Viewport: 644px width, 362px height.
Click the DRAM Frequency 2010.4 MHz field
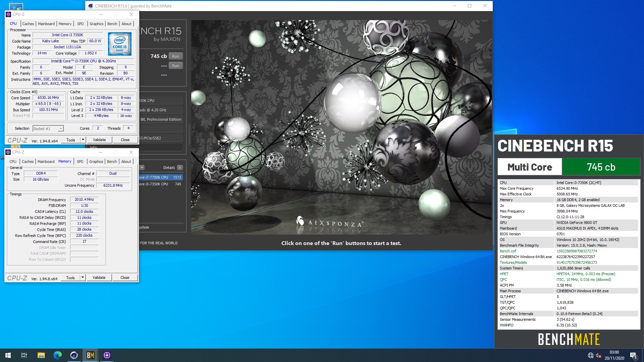click(x=84, y=200)
